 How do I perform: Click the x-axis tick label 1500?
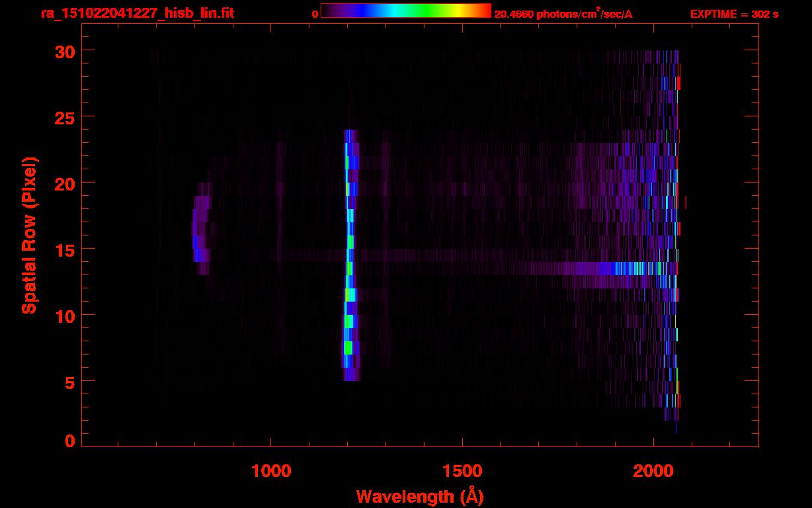462,471
